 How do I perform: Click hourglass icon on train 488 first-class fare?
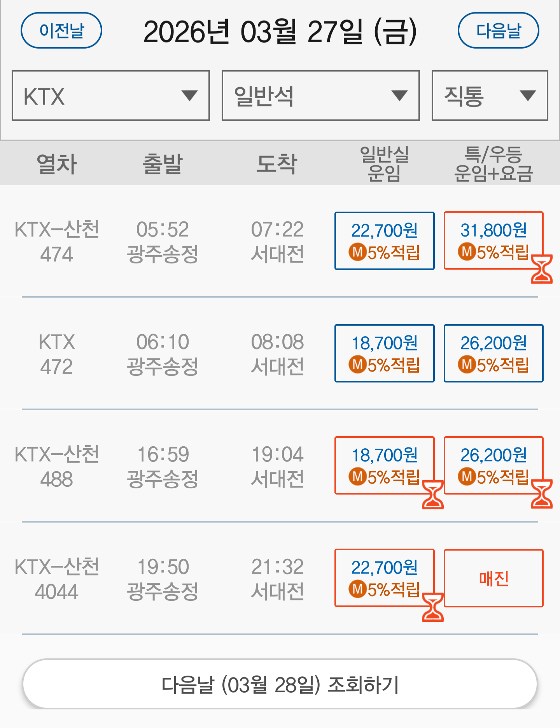coord(542,494)
